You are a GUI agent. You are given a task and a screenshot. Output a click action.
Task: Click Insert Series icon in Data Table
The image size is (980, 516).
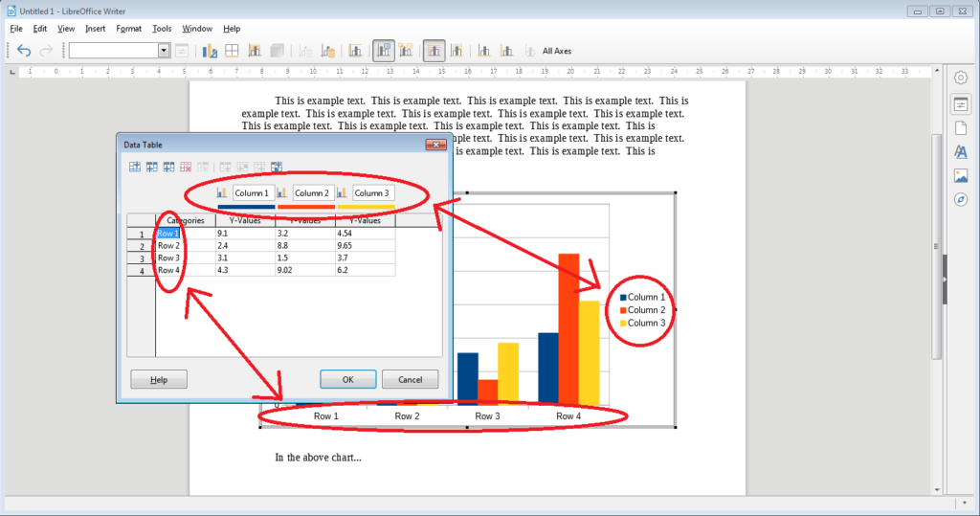click(x=152, y=167)
